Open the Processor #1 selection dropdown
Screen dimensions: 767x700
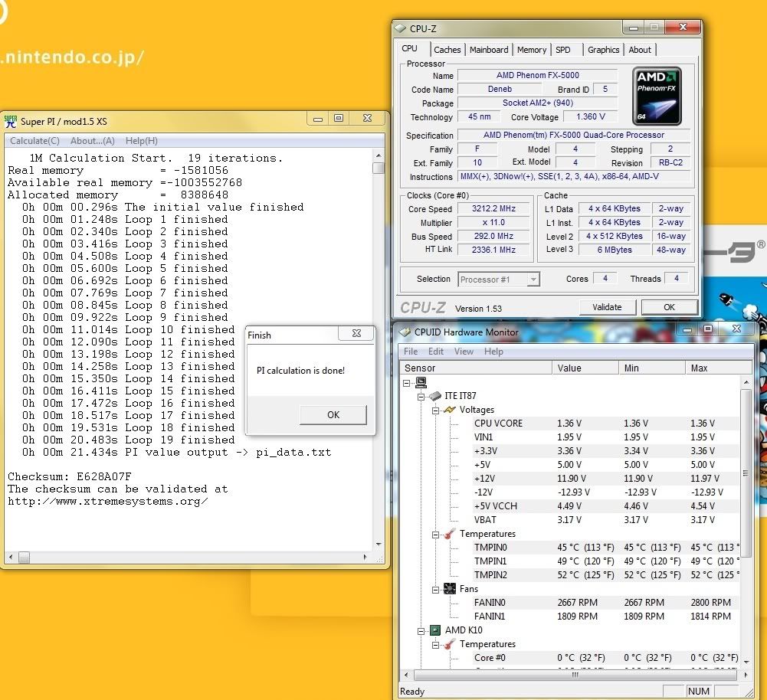(533, 279)
